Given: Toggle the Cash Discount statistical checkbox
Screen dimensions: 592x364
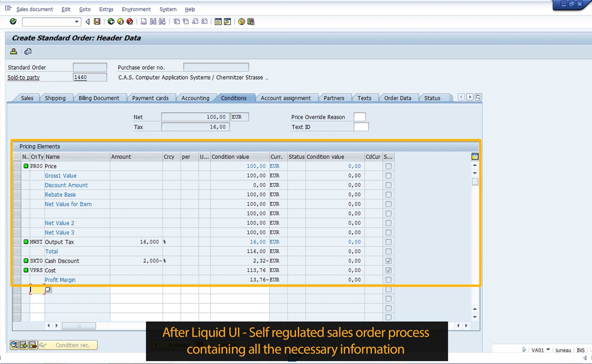Looking at the screenshot, I should (x=388, y=261).
